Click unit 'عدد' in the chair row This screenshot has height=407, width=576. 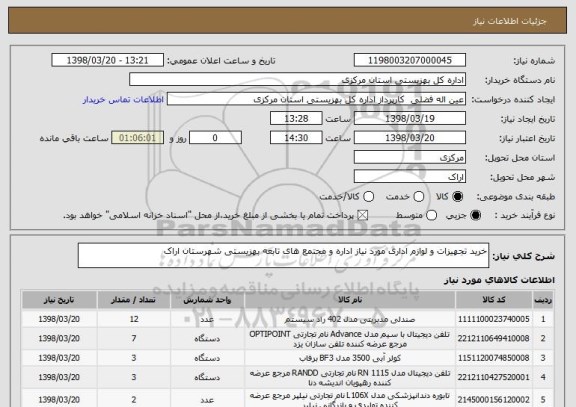tap(207, 319)
